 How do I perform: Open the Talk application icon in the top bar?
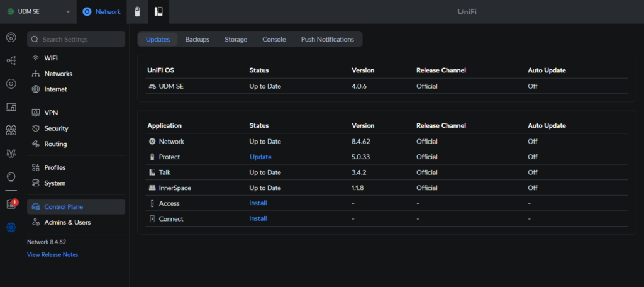click(x=158, y=12)
